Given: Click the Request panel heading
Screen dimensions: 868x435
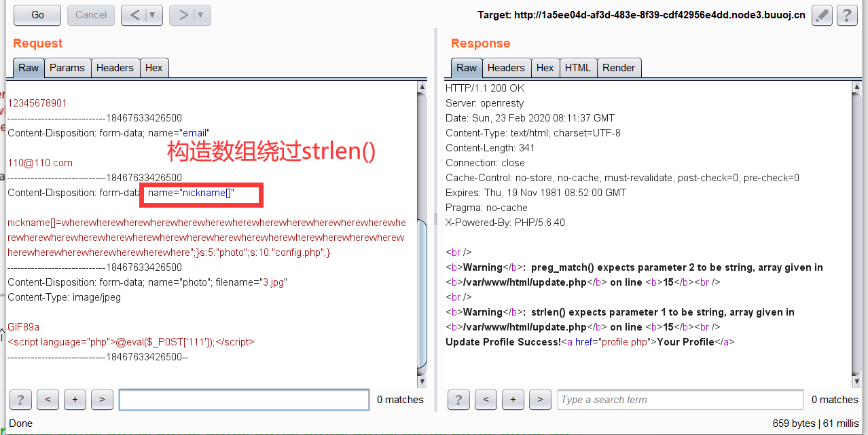Looking at the screenshot, I should click(38, 43).
